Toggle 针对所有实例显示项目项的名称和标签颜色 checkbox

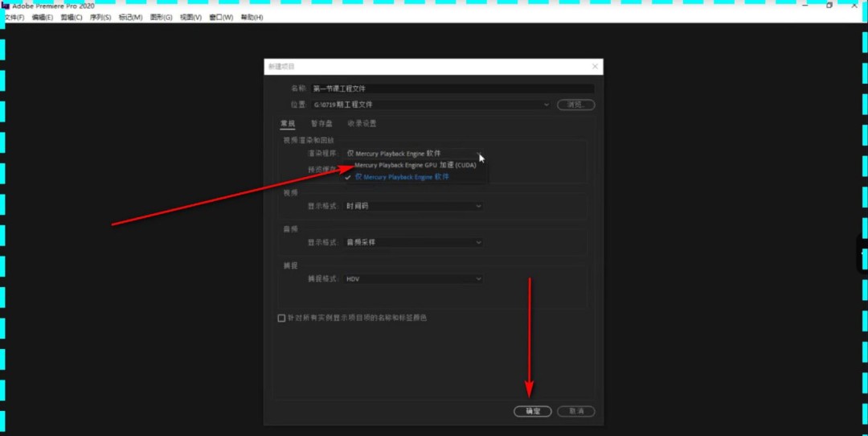(281, 318)
